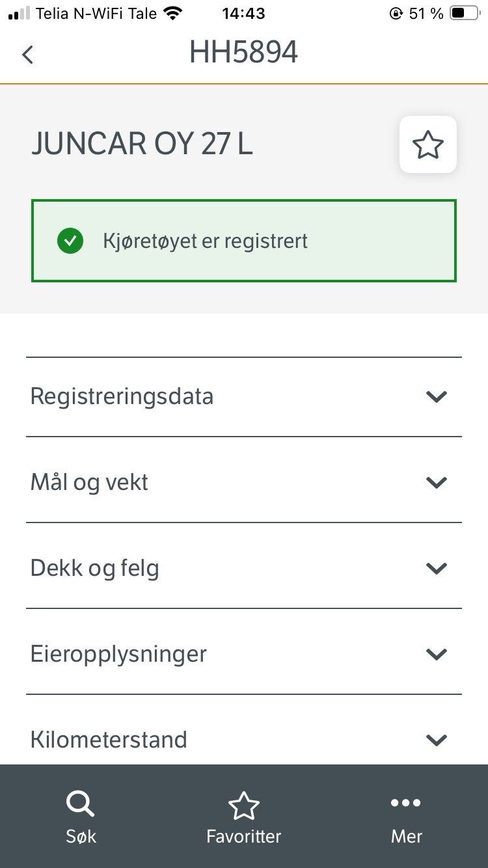The width and height of the screenshot is (488, 868).
Task: Tap the Mer three-dots icon
Action: coord(406,803)
